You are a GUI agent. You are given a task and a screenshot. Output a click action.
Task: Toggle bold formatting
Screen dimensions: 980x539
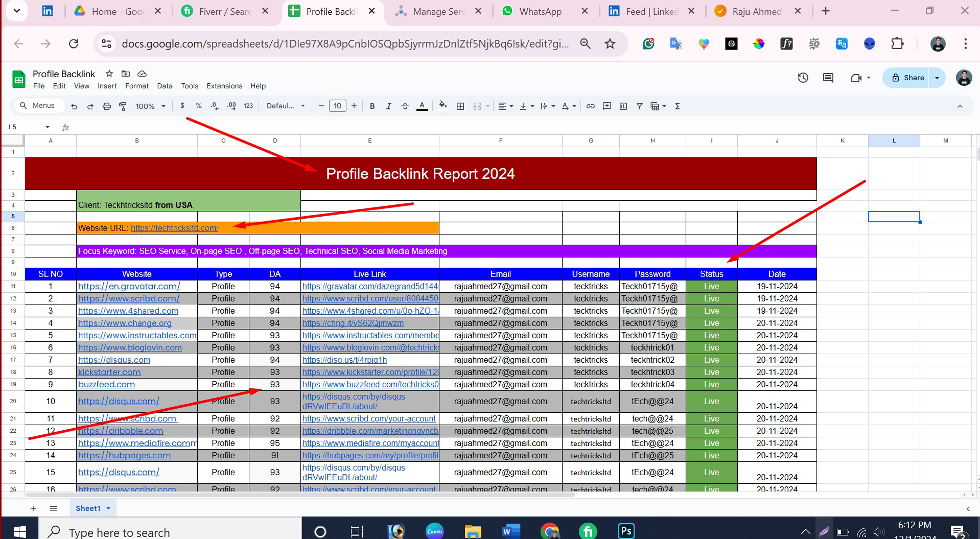coord(372,107)
